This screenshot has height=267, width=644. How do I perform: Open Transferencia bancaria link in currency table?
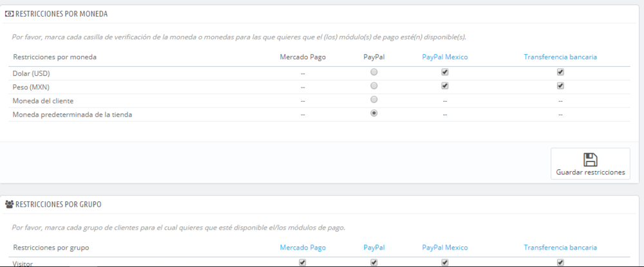pyautogui.click(x=560, y=57)
